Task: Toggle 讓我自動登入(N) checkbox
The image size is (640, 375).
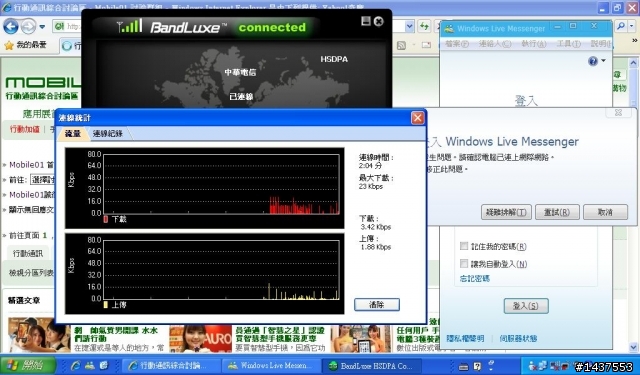Action: [464, 264]
